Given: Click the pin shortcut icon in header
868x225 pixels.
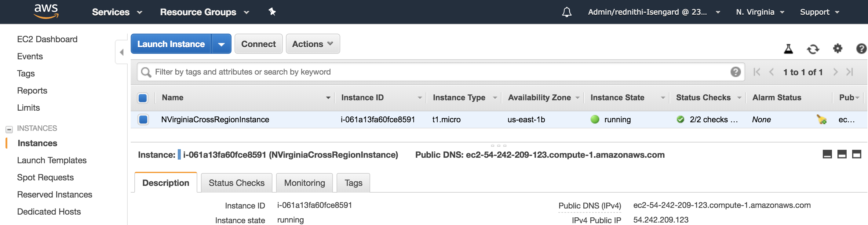Looking at the screenshot, I should point(272,12).
